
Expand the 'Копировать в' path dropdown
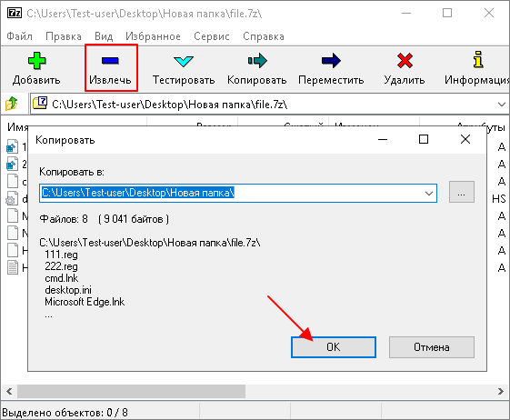(x=429, y=194)
